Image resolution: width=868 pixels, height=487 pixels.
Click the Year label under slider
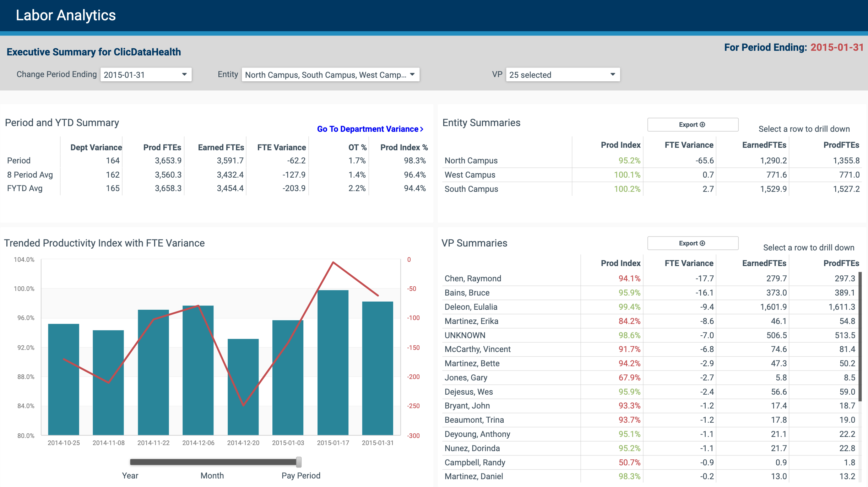click(130, 476)
